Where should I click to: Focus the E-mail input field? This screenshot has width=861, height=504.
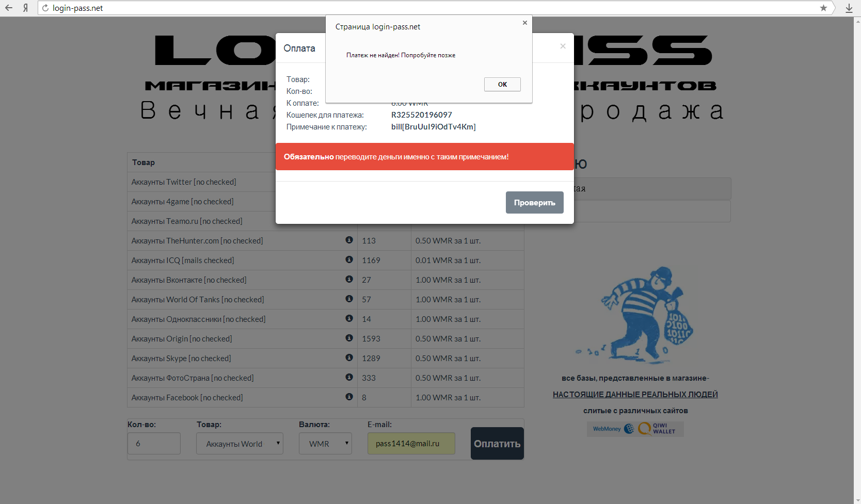[411, 444]
